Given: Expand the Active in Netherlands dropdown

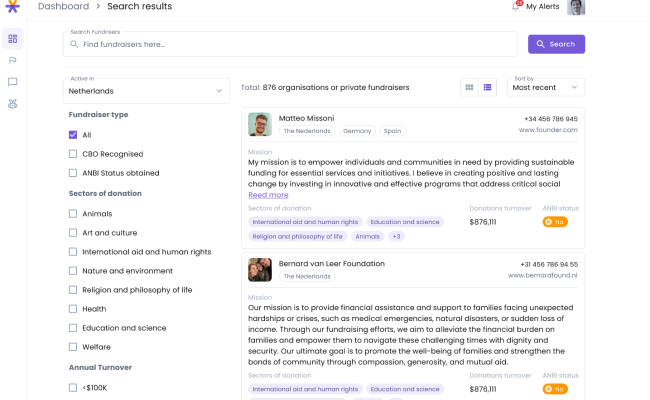Looking at the screenshot, I should [146, 91].
